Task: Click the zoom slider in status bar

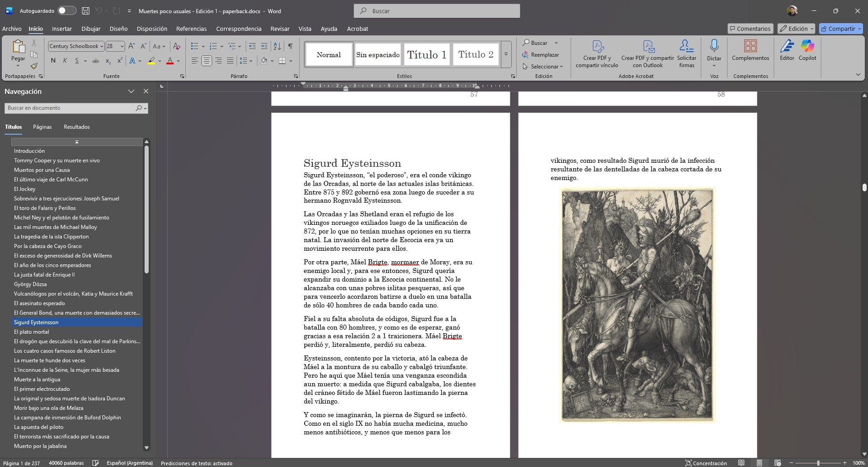Action: click(818, 463)
